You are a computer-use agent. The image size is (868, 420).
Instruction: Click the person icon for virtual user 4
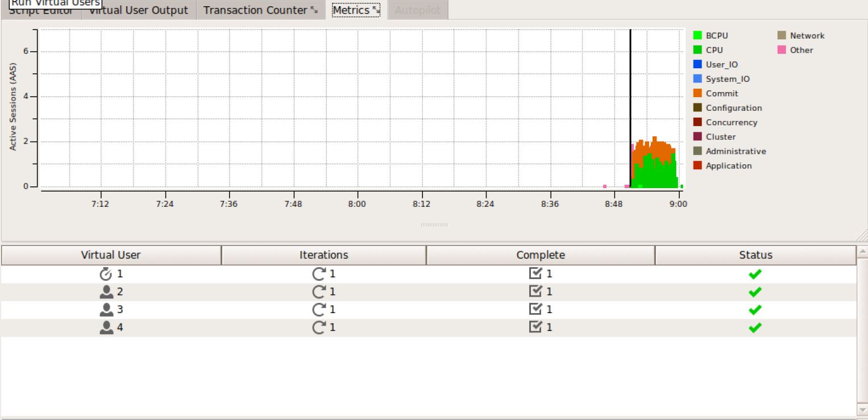pos(106,328)
